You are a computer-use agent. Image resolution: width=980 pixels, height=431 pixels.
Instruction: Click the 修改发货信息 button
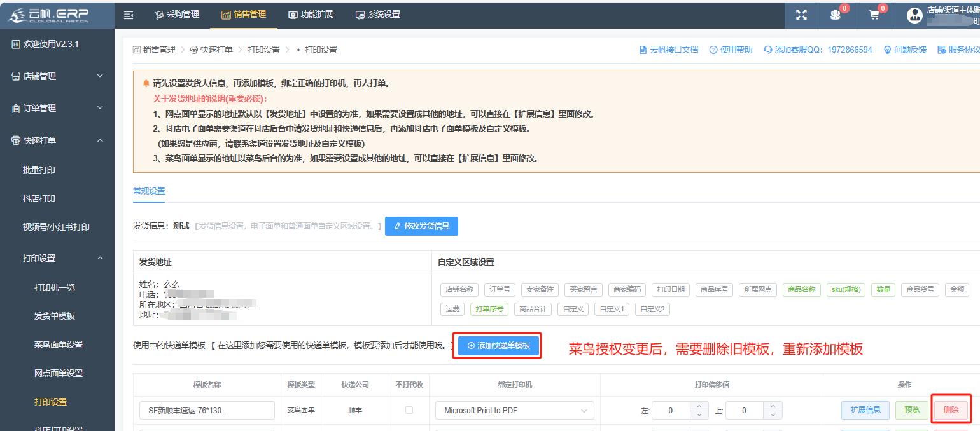pyautogui.click(x=421, y=226)
